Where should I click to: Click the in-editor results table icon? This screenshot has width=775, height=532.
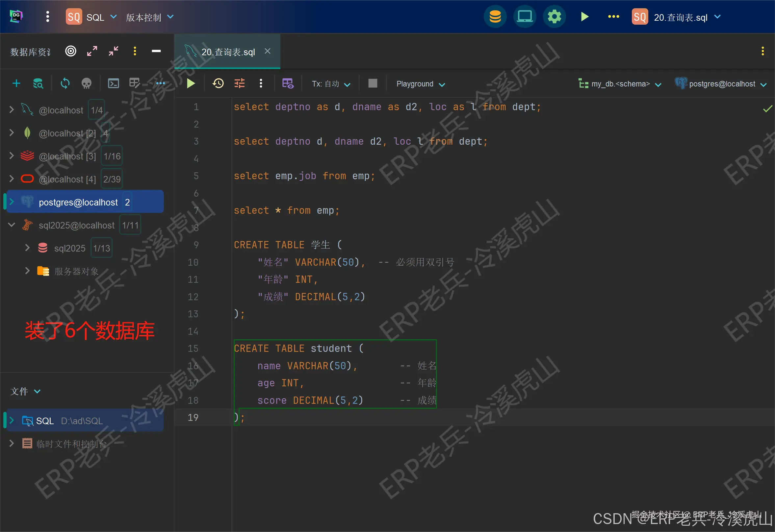click(x=287, y=83)
